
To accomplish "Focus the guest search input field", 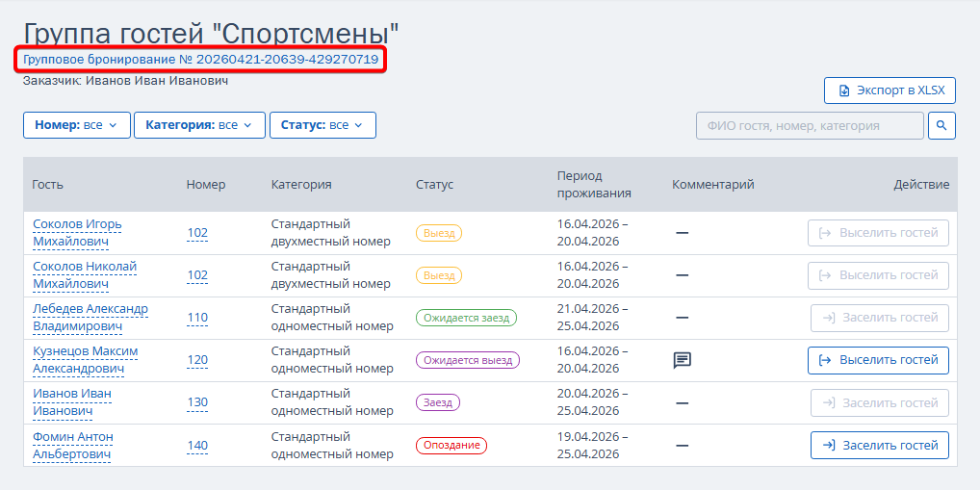I will (x=810, y=125).
